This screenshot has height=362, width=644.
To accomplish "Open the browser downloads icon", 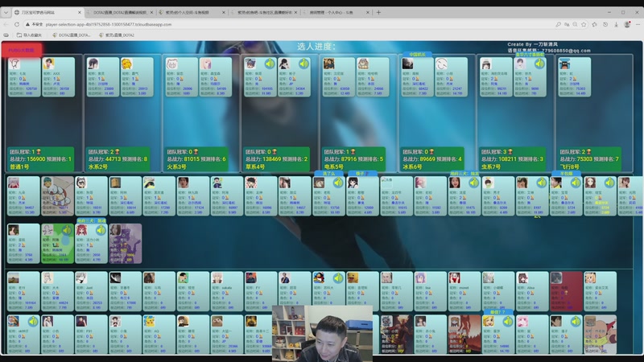I will [x=616, y=25].
